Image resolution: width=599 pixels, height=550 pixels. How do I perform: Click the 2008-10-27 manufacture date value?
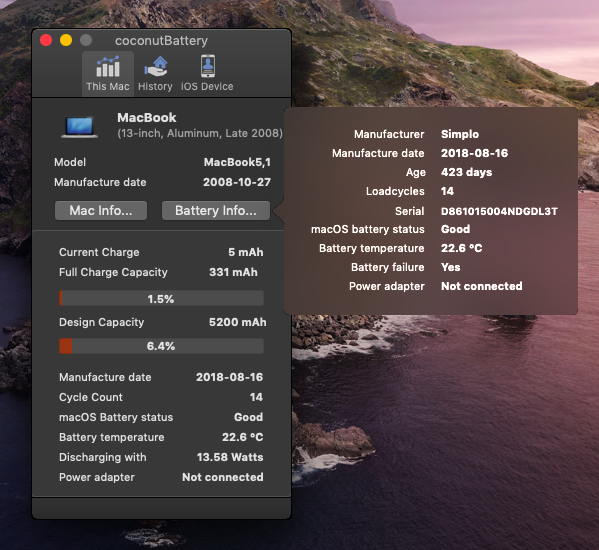[x=237, y=182]
